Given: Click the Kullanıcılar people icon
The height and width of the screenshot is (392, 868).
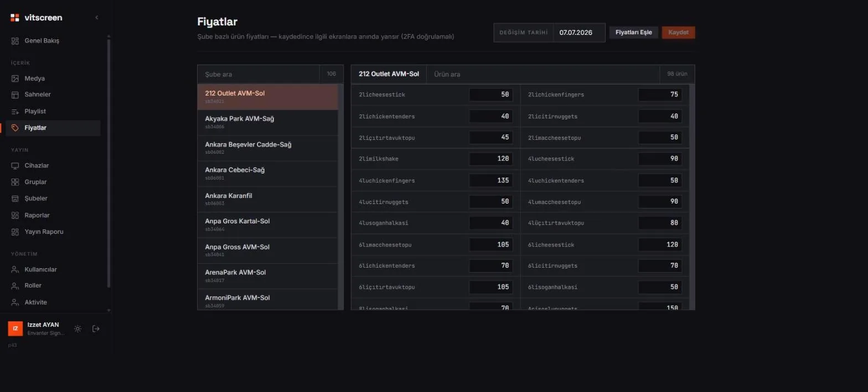Looking at the screenshot, I should [15, 270].
